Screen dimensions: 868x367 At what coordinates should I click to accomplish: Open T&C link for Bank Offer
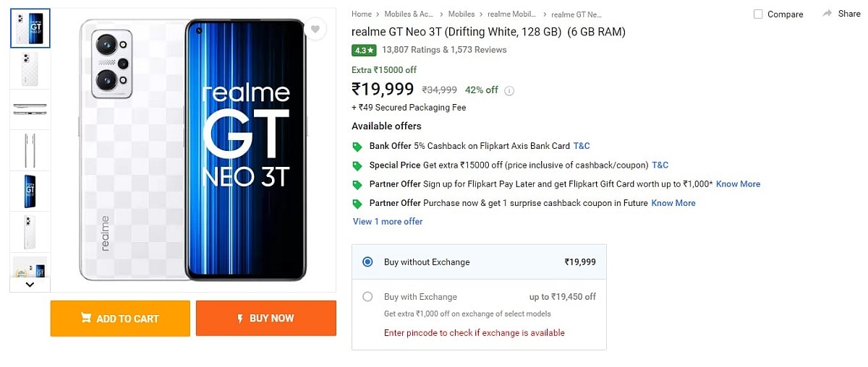582,146
